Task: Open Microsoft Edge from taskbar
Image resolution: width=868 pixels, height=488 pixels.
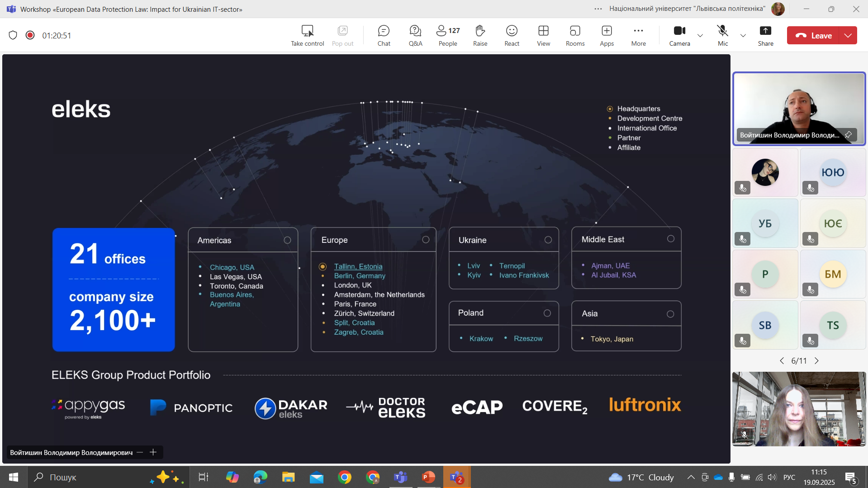Action: (x=260, y=477)
